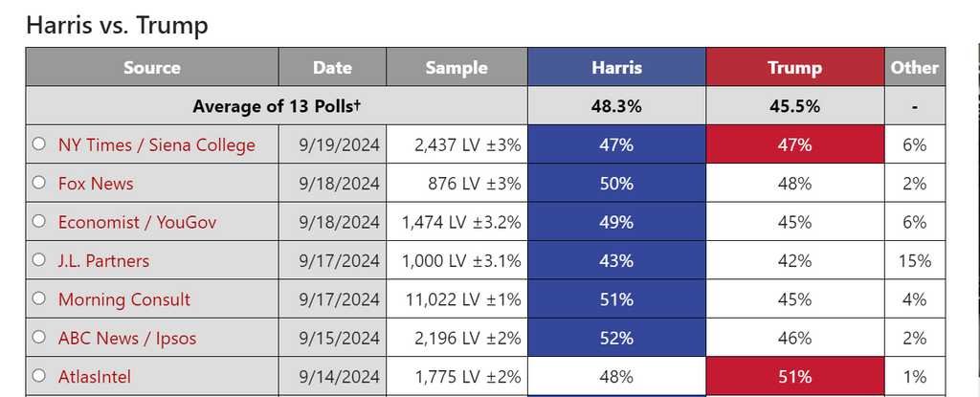Select the Morning Consult radio button
Image resolution: width=980 pixels, height=397 pixels.
[x=39, y=299]
